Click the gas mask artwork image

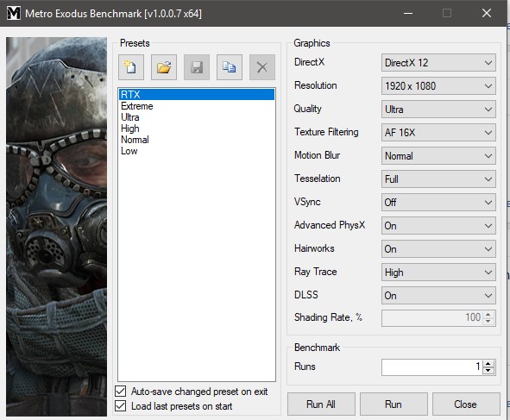click(x=57, y=227)
